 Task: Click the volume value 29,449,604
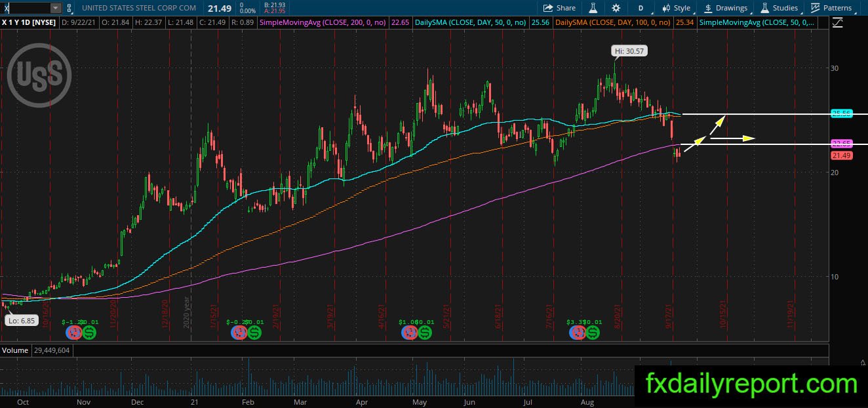(50, 350)
